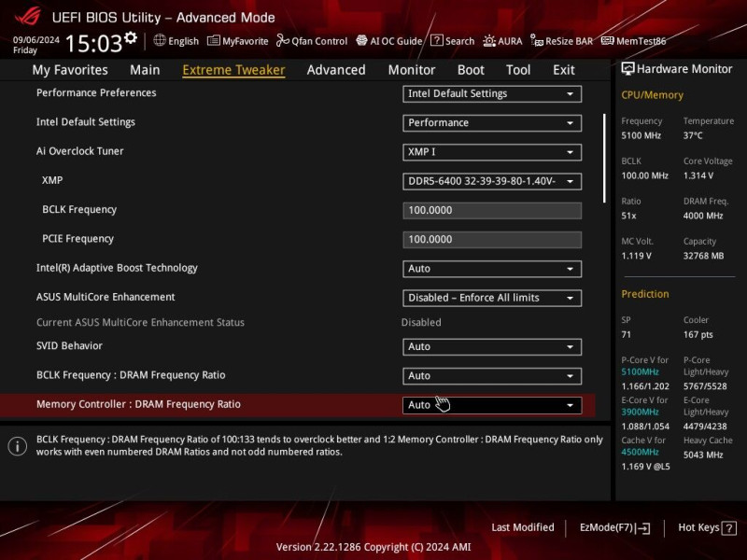Viewport: 747px width, 560px height.
Task: Click the Prediction section heading
Action: pos(645,294)
